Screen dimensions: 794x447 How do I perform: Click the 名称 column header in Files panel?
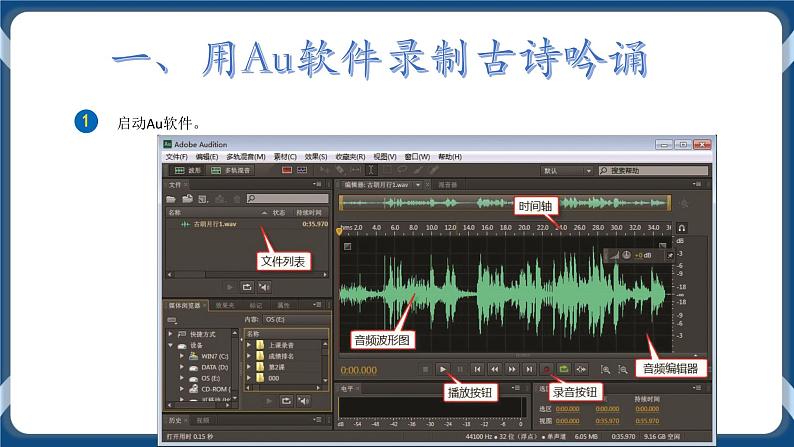(175, 213)
